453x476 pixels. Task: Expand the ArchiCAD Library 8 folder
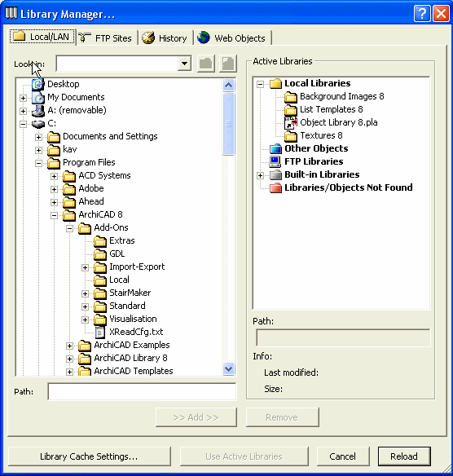pos(69,359)
